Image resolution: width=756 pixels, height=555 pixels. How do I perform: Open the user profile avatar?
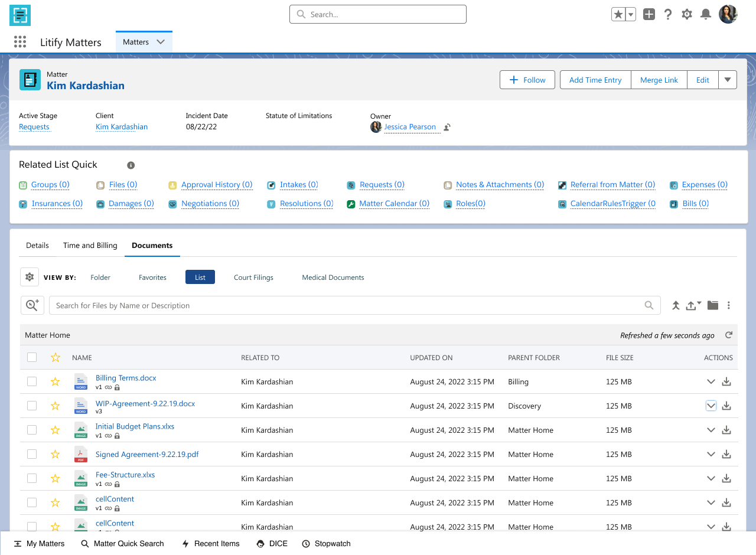(x=728, y=14)
